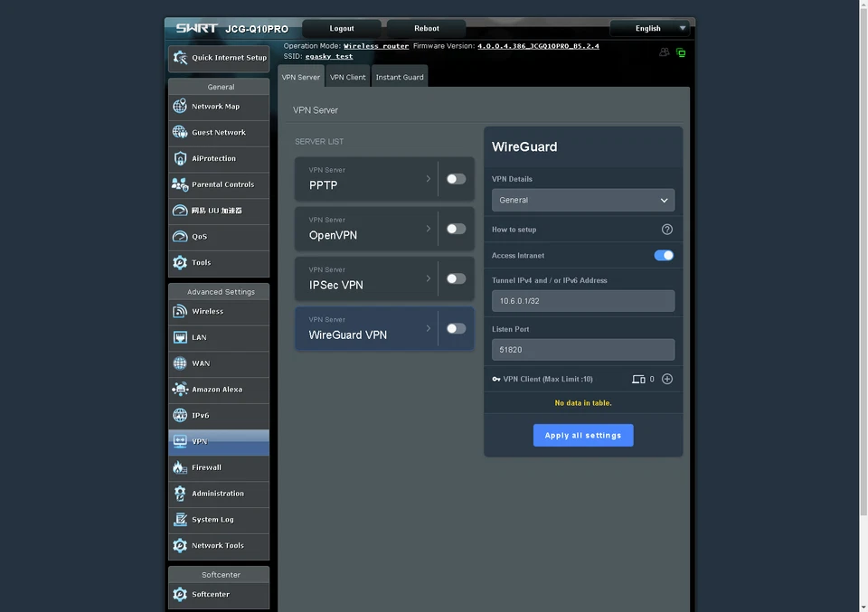The height and width of the screenshot is (612, 868).
Task: Open the VPN Details dropdown
Action: click(582, 200)
